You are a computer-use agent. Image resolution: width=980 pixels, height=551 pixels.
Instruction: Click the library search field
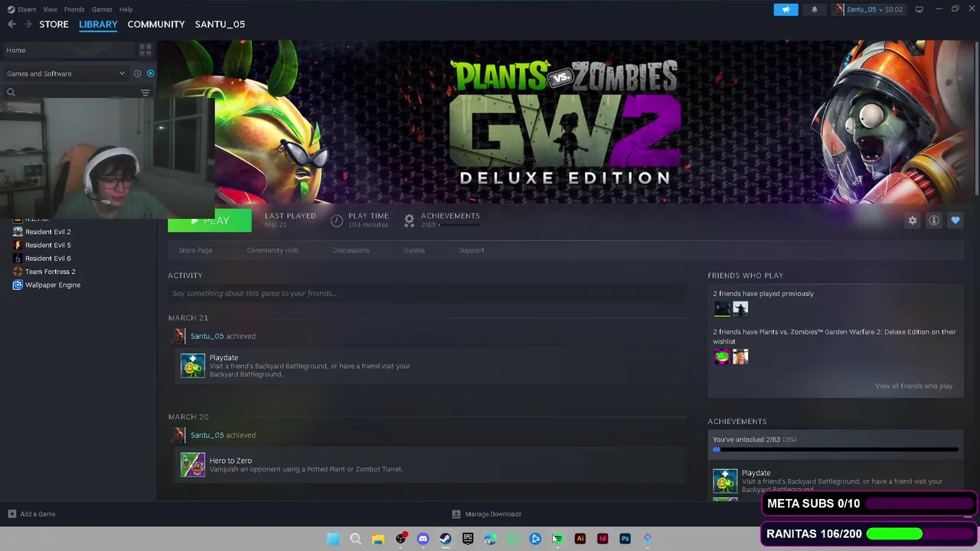[x=77, y=93]
